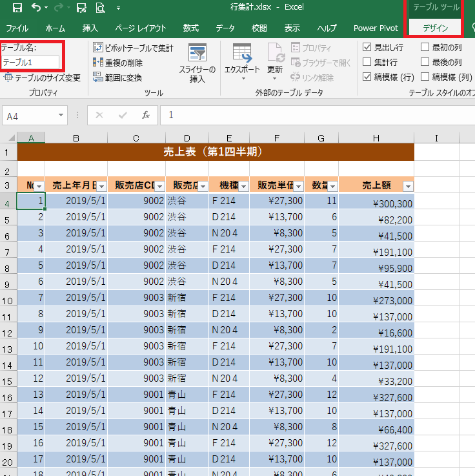Click the テーブル名 input field
This screenshot has height=476, width=475.
tap(30, 62)
